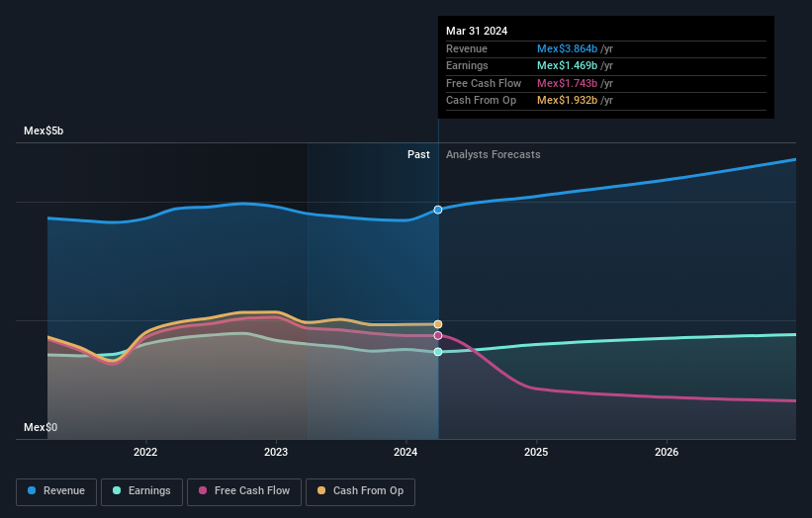The height and width of the screenshot is (518, 812).
Task: Click the Revenue row label in tooltip
Action: pos(467,48)
